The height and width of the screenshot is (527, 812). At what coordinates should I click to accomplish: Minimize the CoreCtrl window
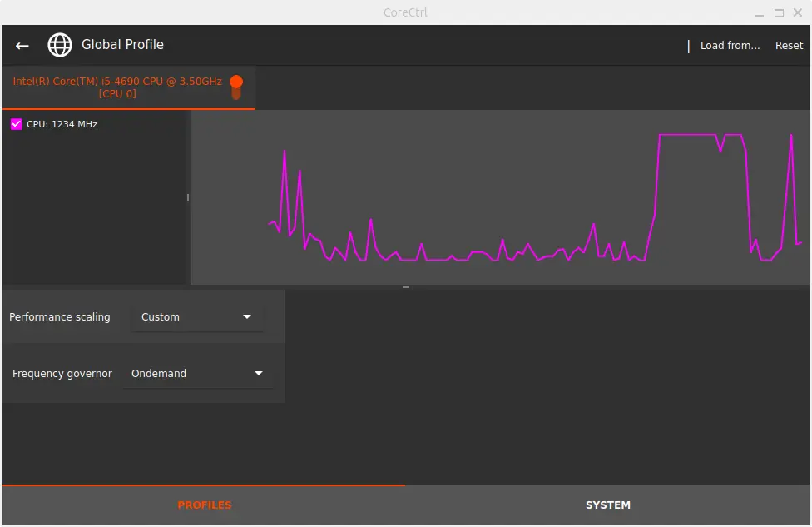(x=758, y=12)
